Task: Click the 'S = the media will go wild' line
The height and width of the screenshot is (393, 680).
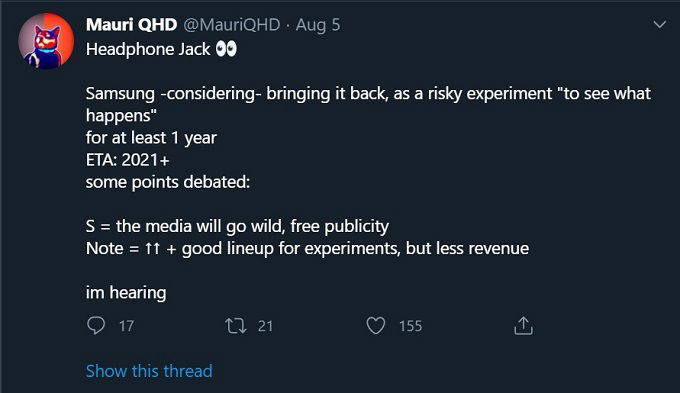Action: (237, 226)
